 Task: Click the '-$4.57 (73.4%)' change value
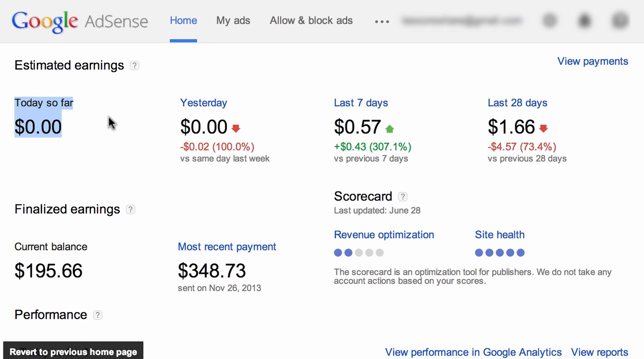[x=522, y=147]
